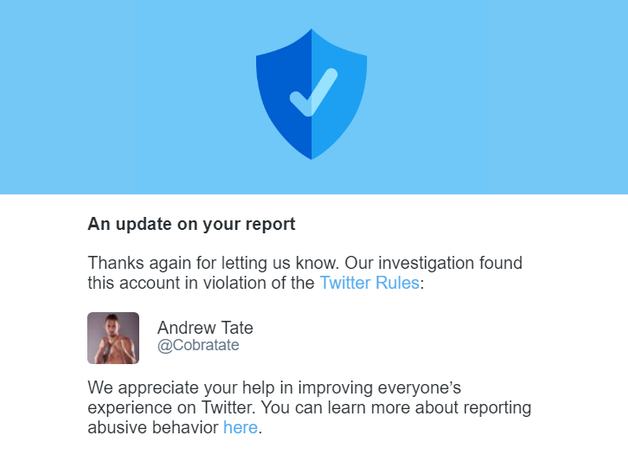Click the words 'abusive behavior'

pyautogui.click(x=153, y=428)
